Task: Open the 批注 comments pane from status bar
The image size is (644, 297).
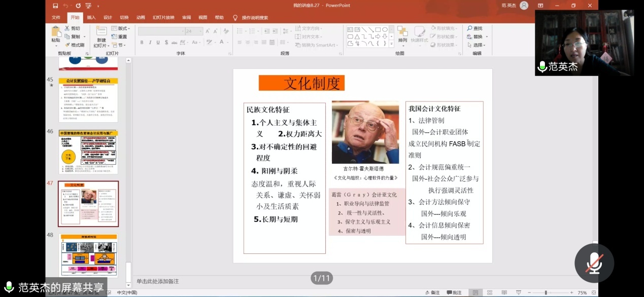Action: [x=455, y=292]
